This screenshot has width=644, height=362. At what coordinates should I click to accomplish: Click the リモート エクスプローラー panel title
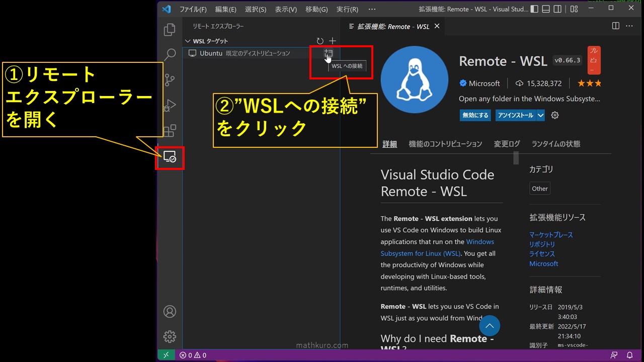click(x=218, y=26)
